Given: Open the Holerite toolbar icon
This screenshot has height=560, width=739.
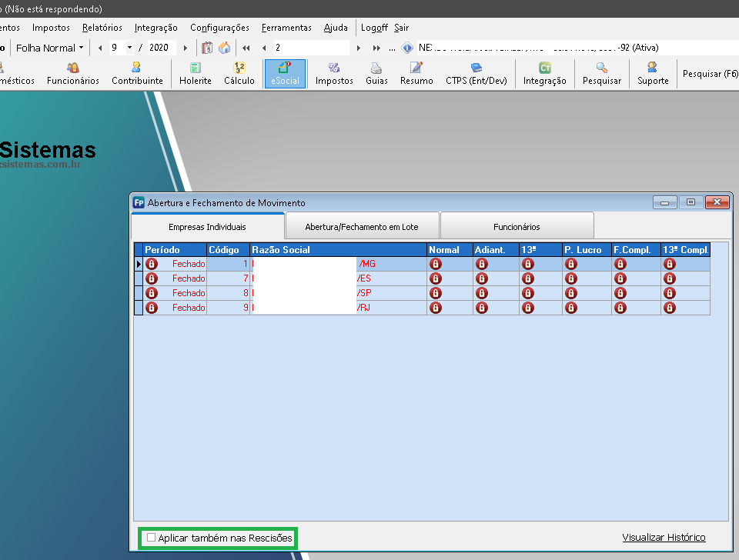Looking at the screenshot, I should point(195,74).
